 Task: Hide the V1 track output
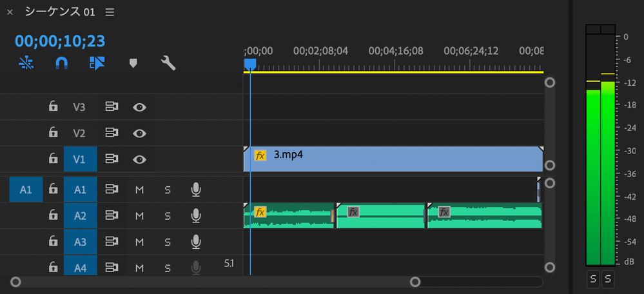click(139, 159)
